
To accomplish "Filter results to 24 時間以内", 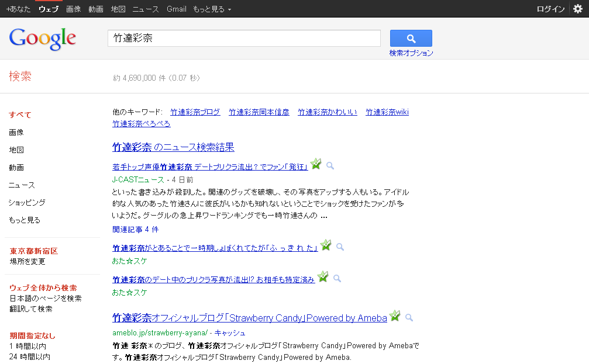I will point(29,356).
